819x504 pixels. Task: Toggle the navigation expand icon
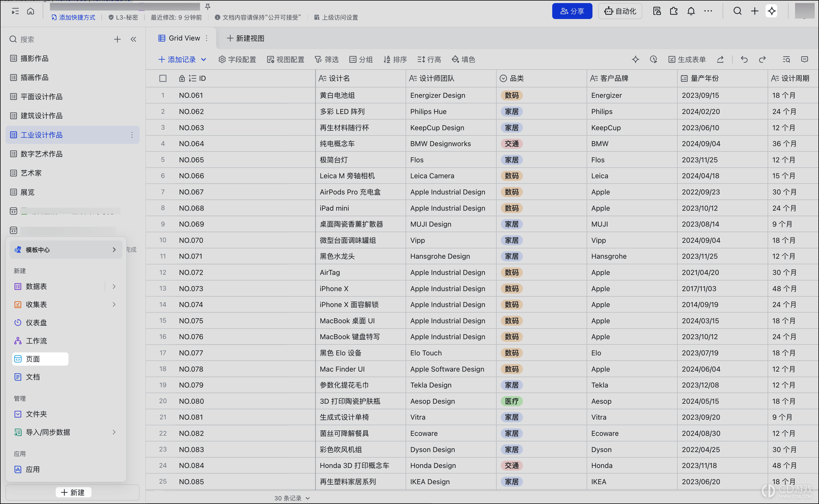coord(15,11)
